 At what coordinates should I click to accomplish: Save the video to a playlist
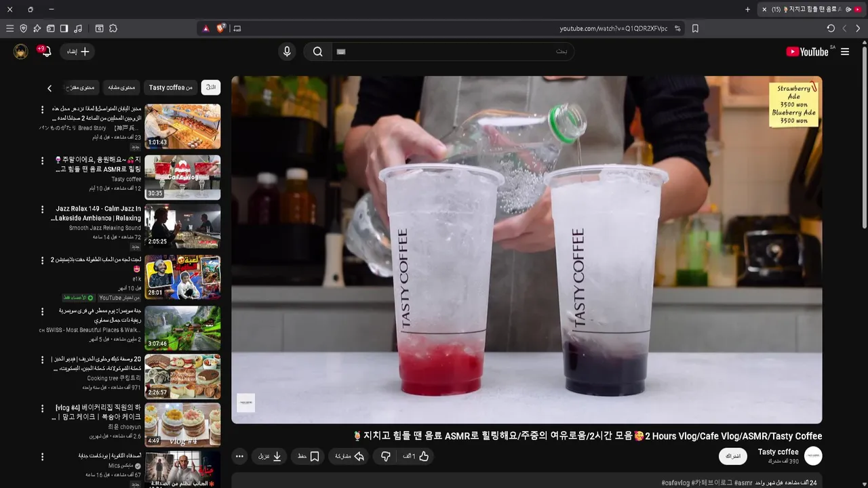[309, 457]
